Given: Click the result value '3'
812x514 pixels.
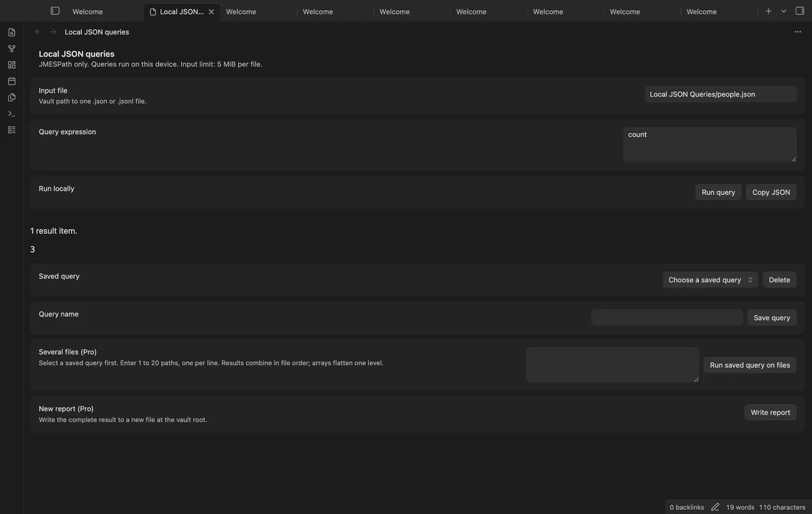Looking at the screenshot, I should pyautogui.click(x=32, y=250).
